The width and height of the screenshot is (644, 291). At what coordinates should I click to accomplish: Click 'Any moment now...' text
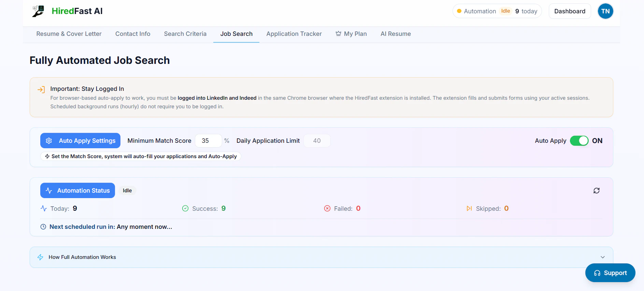(144, 227)
